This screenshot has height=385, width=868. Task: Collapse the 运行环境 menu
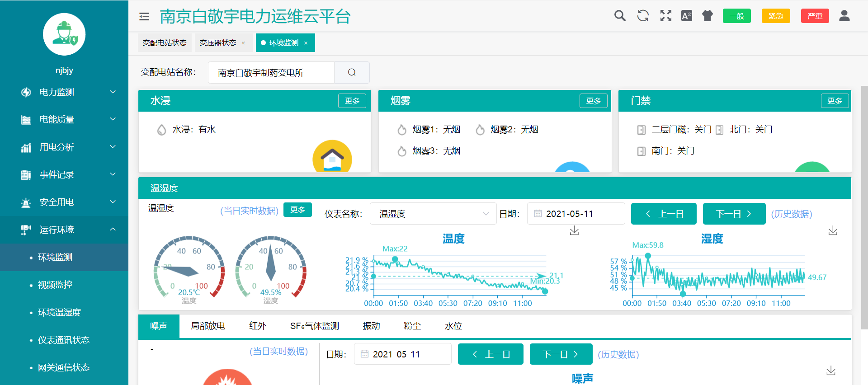[x=64, y=230]
